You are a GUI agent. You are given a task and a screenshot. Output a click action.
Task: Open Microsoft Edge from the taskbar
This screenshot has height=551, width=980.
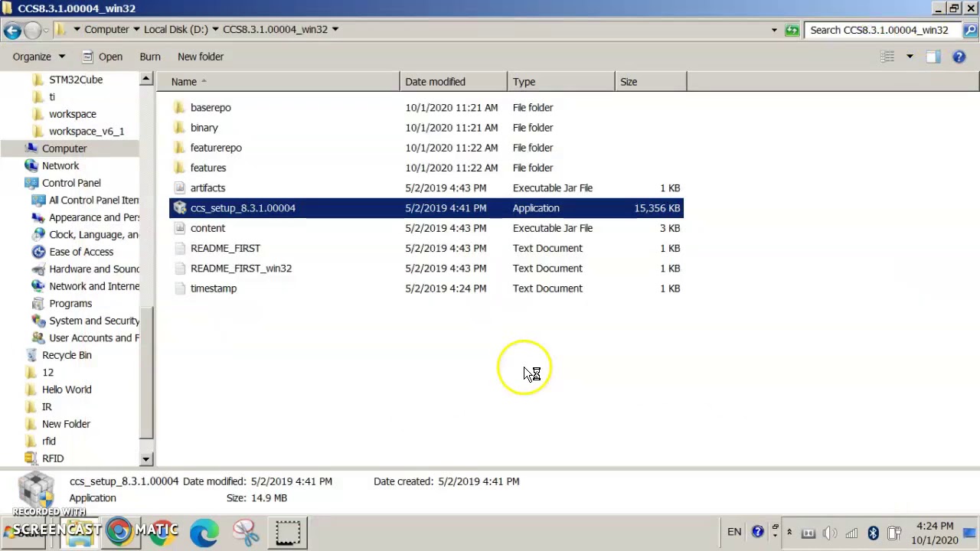coord(204,533)
